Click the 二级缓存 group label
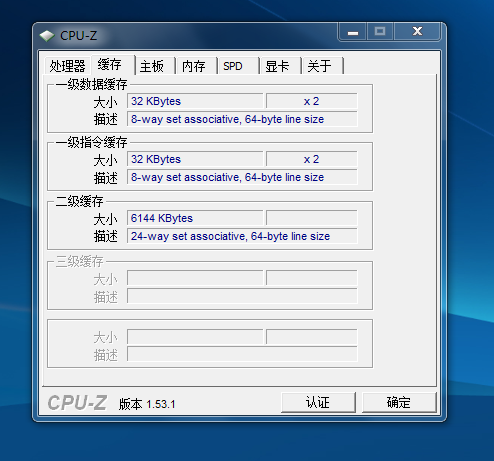 79,201
